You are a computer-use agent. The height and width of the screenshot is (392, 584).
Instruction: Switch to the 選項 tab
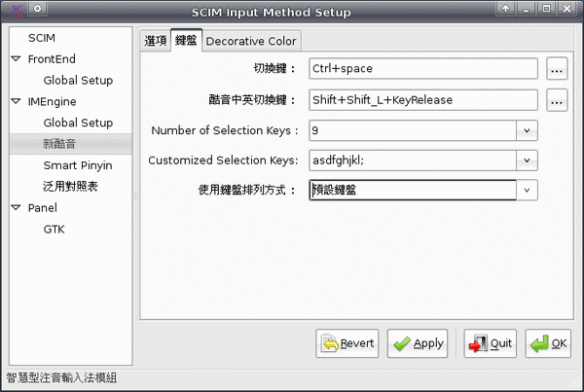[x=156, y=41]
